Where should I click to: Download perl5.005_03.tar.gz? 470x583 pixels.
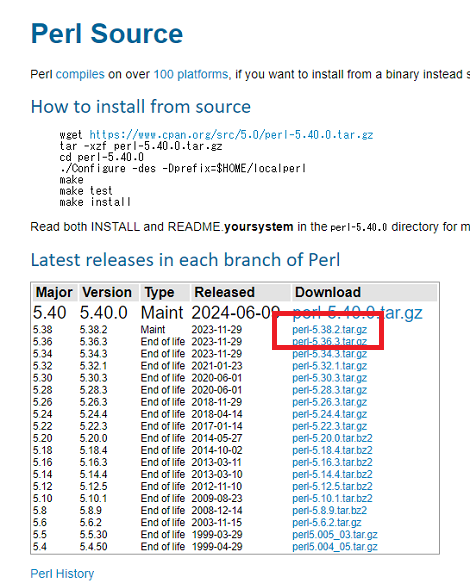click(335, 535)
